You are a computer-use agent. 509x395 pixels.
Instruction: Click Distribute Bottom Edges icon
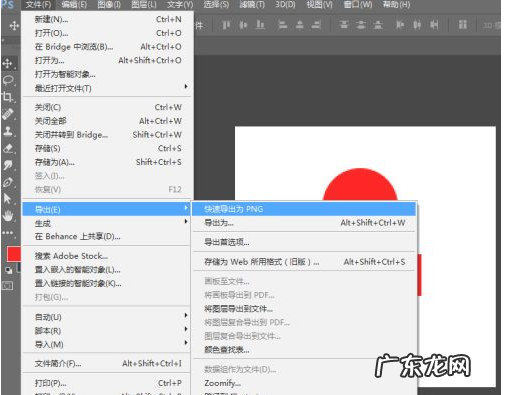pos(378,25)
